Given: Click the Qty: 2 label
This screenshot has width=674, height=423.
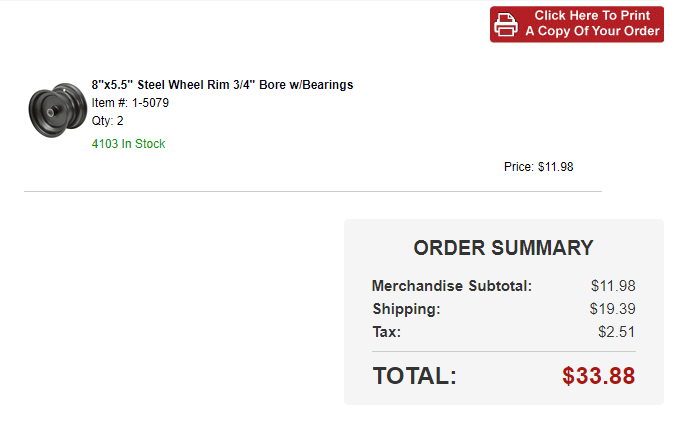Looking at the screenshot, I should coord(108,121).
